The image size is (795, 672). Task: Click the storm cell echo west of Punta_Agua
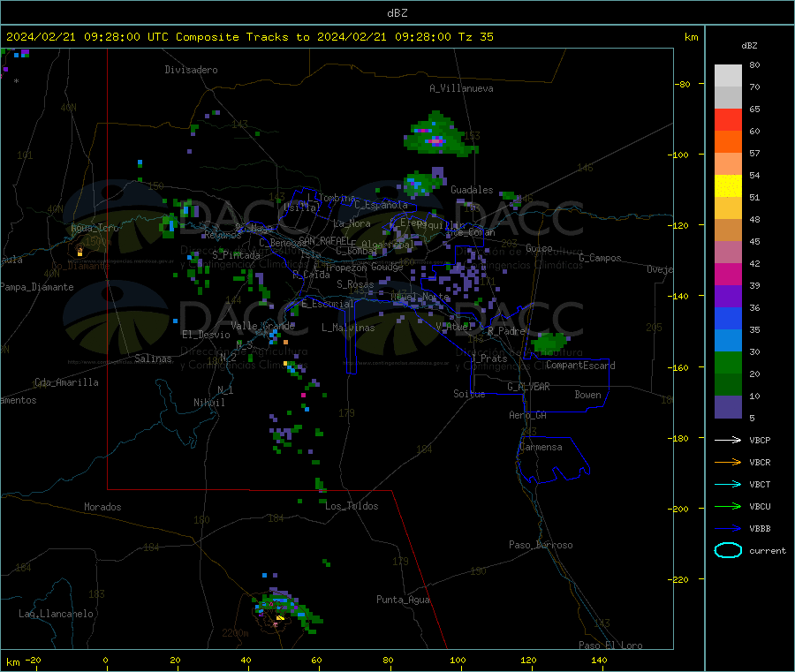click(x=285, y=611)
